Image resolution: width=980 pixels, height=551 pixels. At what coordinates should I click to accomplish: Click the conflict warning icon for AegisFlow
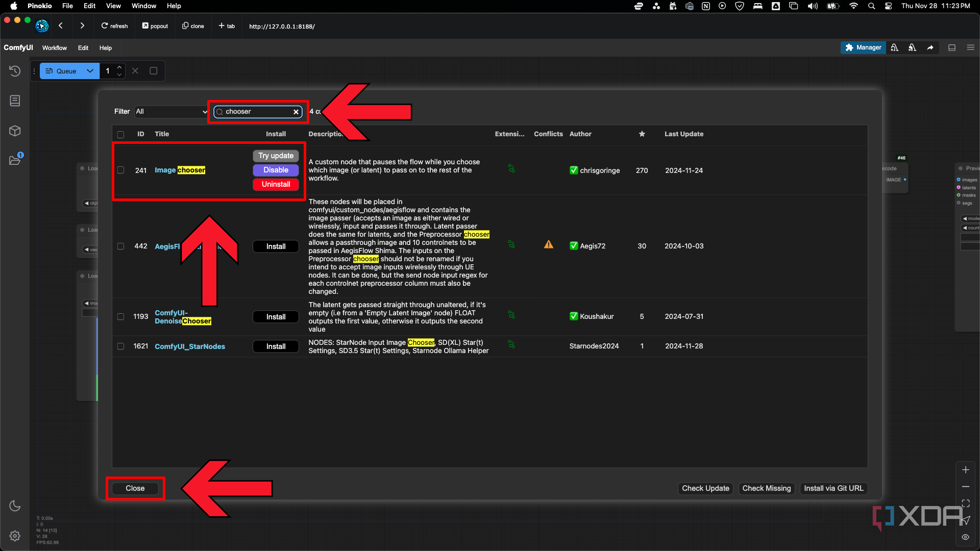pyautogui.click(x=549, y=245)
